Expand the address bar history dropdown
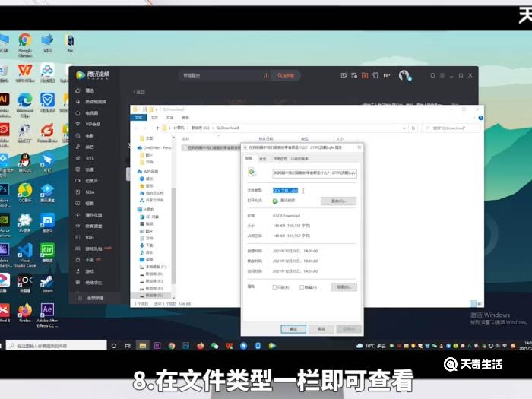 tap(404, 128)
